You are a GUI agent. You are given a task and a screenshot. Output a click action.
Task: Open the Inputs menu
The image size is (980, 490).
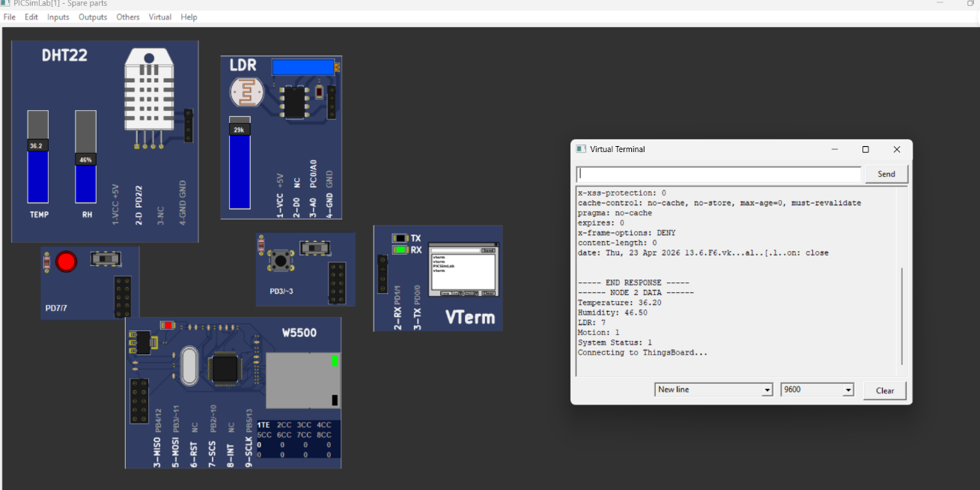coord(58,17)
